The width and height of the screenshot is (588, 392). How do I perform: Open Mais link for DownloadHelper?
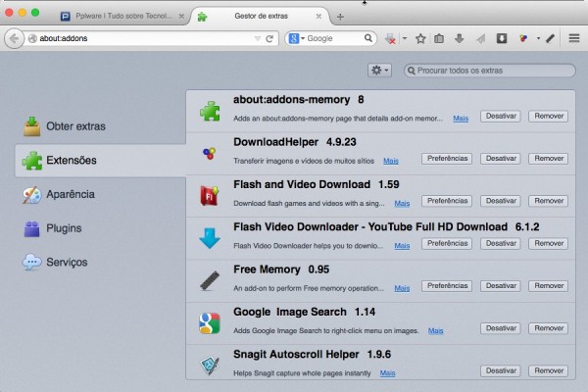(x=391, y=161)
